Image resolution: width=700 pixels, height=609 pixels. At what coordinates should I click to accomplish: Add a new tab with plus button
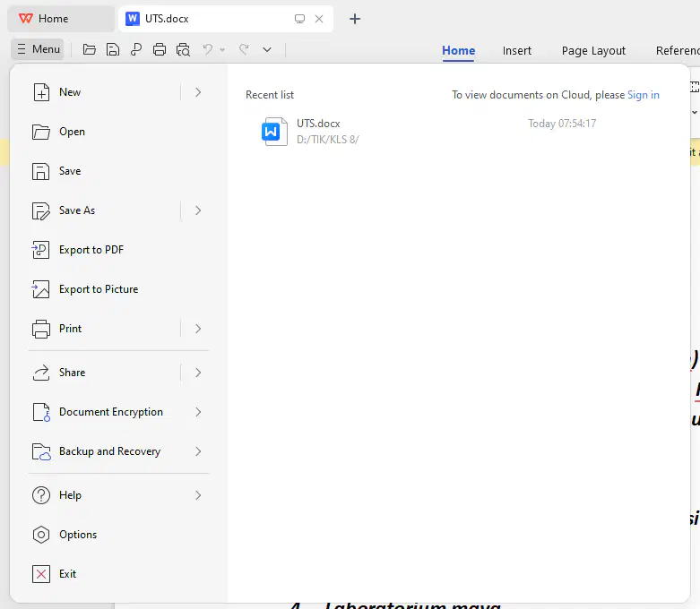coord(355,19)
